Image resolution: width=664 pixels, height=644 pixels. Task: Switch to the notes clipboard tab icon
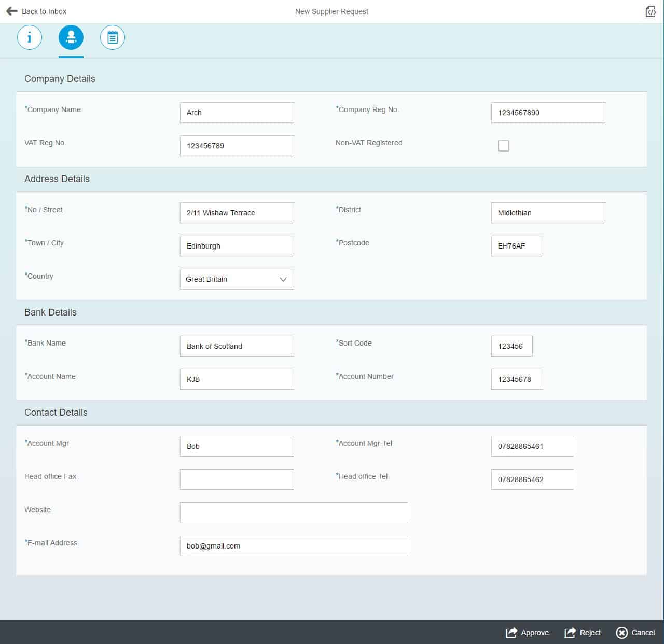pos(113,37)
